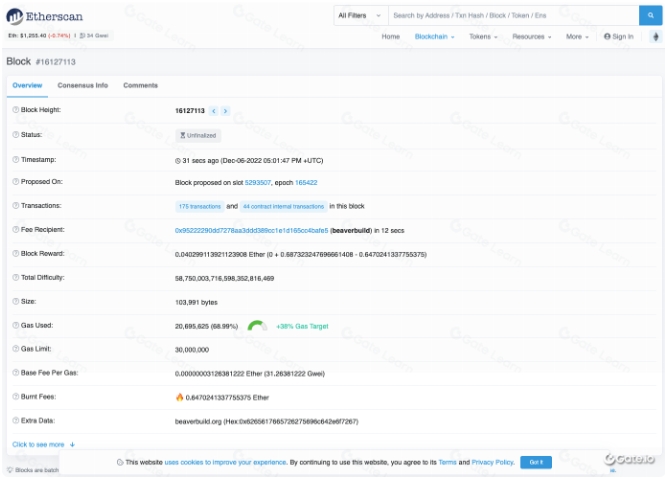The width and height of the screenshot is (665, 478).
Task: Click the Eth price in header
Action: pos(39,36)
